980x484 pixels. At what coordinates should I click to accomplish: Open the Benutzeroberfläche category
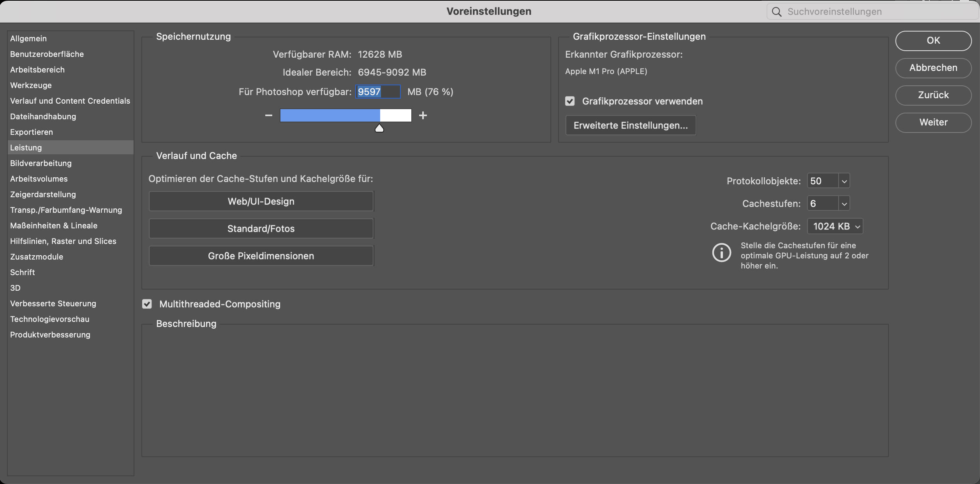point(71,54)
